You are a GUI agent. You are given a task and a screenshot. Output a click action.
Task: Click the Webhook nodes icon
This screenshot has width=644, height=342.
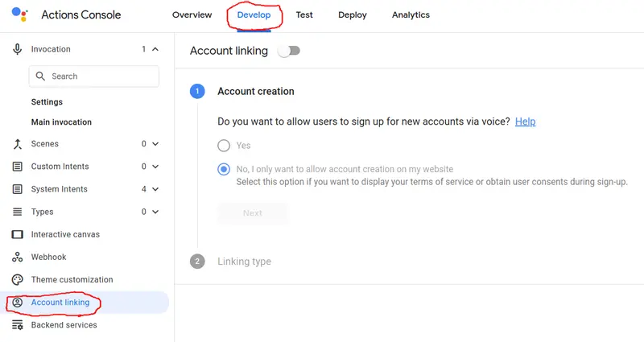(17, 257)
